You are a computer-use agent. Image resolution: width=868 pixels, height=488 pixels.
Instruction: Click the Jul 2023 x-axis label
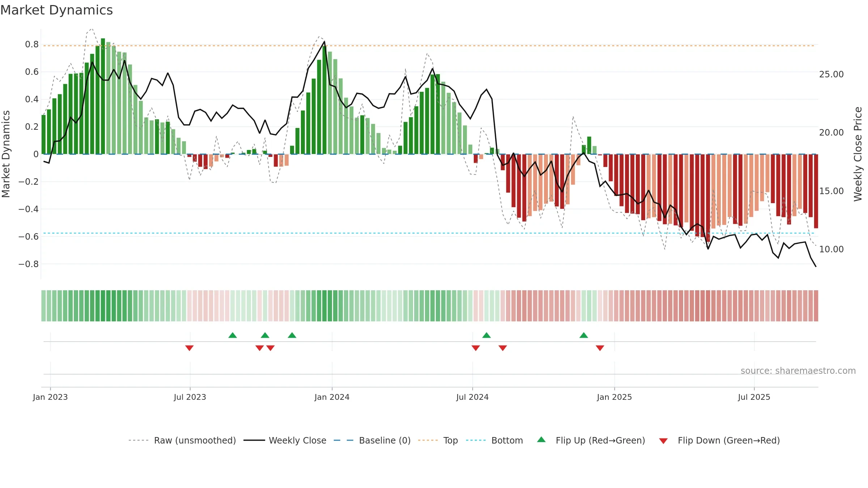point(190,397)
